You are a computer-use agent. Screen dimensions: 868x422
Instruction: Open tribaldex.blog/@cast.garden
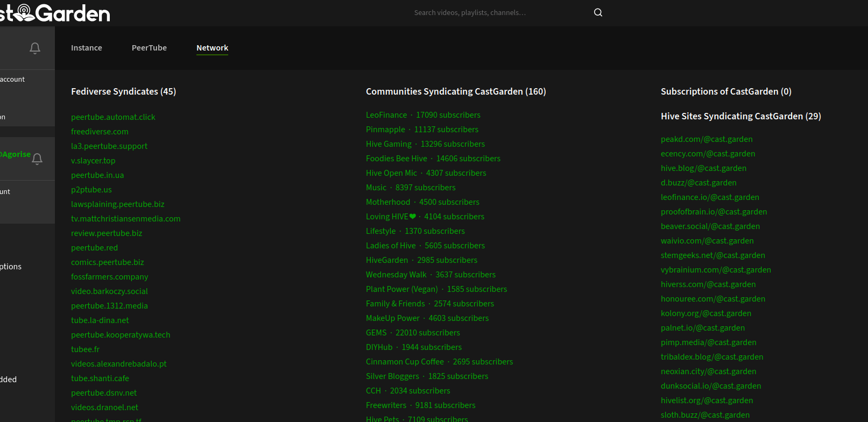[x=712, y=357]
